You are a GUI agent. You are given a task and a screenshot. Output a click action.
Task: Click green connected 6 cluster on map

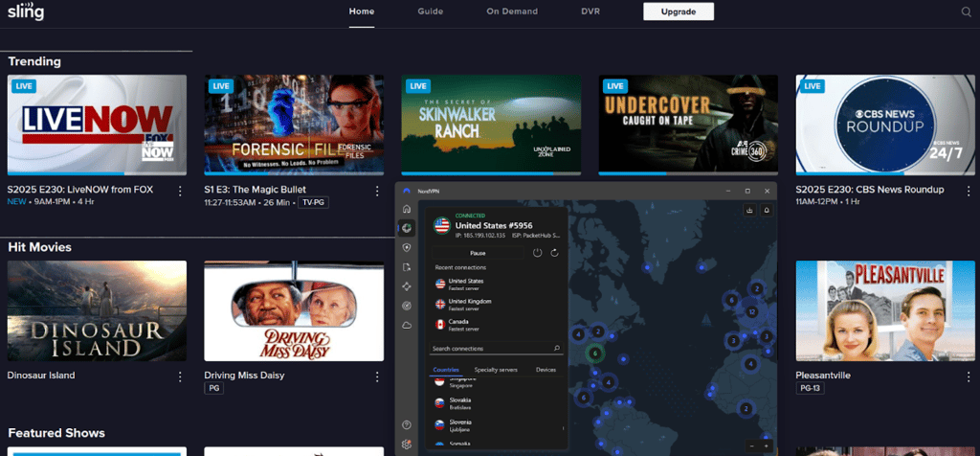595,353
